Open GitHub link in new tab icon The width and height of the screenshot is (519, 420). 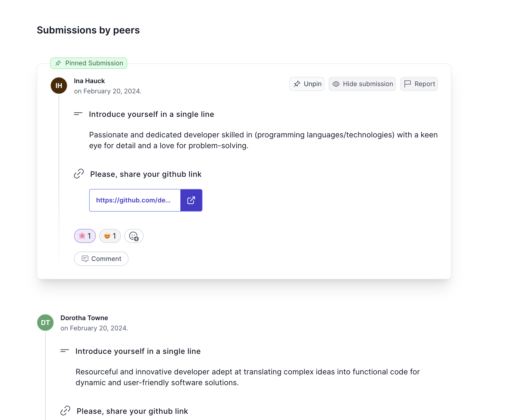191,200
